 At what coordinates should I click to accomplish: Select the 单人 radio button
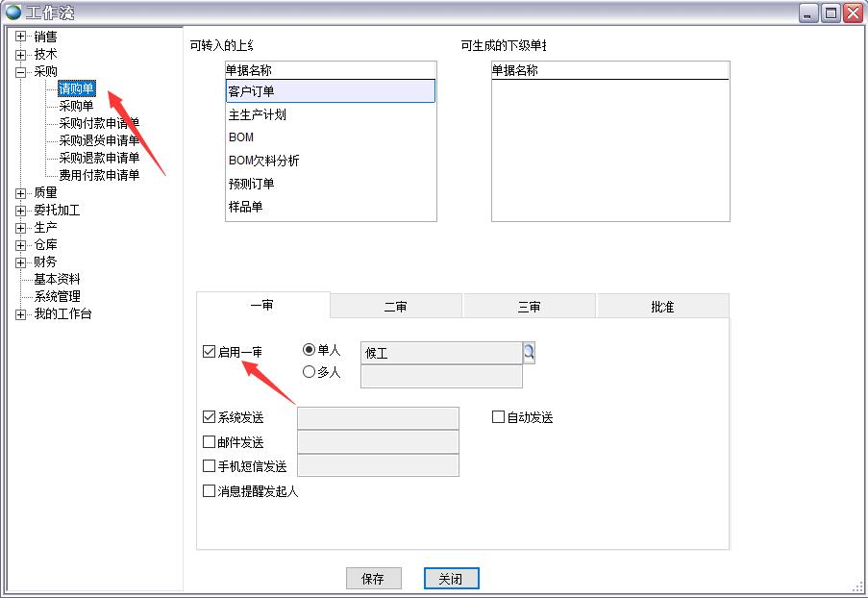tap(310, 350)
